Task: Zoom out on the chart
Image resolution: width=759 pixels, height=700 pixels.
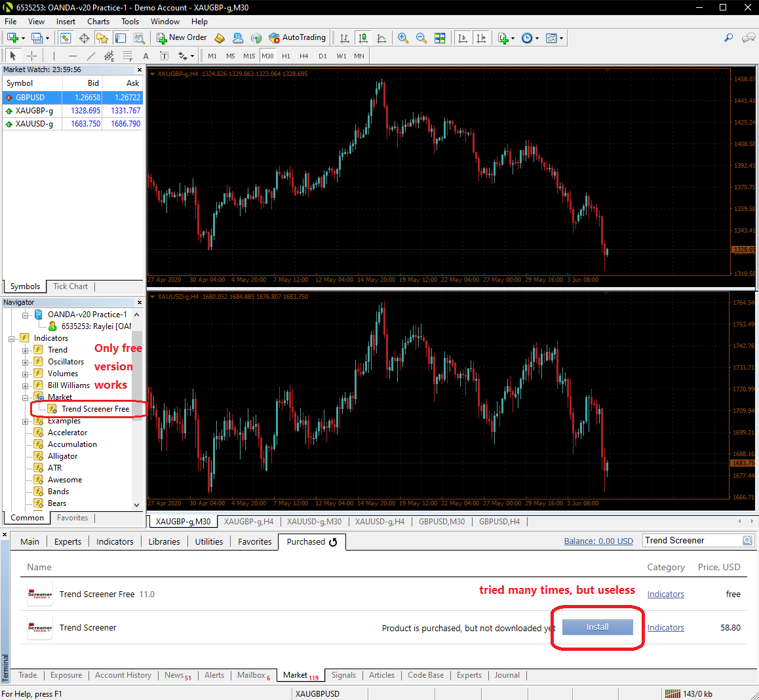Action: (x=421, y=38)
